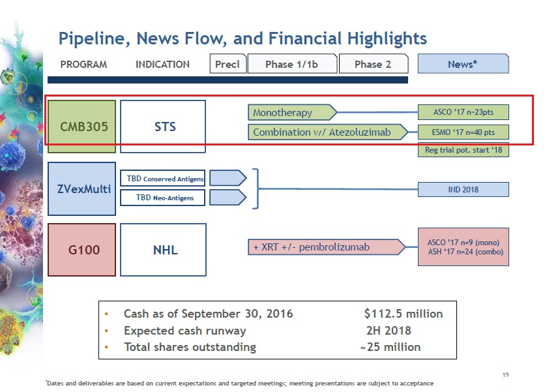Select the CMB305 program box
This screenshot has height=392, width=560.
[x=81, y=127]
